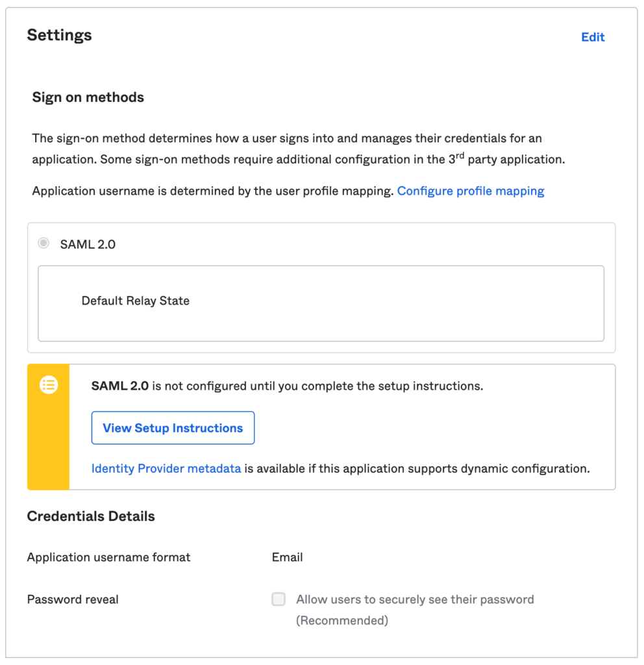Click the Edit link for Settings

point(592,37)
